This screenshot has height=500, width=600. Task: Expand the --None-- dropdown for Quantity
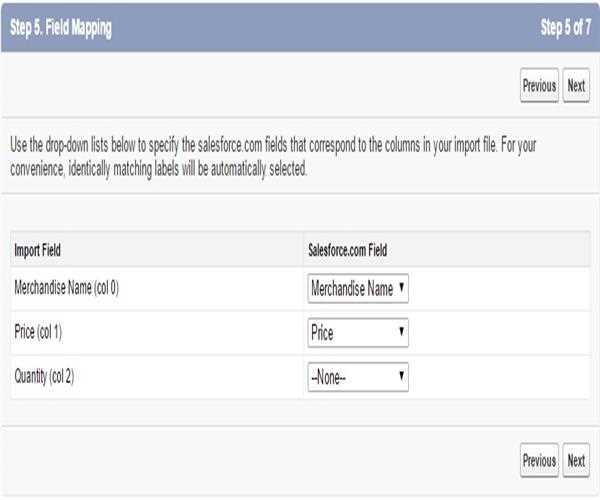[x=358, y=377]
